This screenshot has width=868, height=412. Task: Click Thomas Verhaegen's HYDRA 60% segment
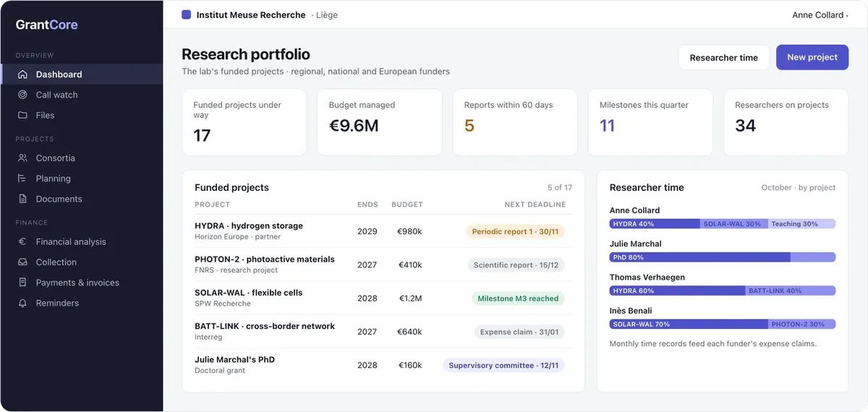[678, 291]
